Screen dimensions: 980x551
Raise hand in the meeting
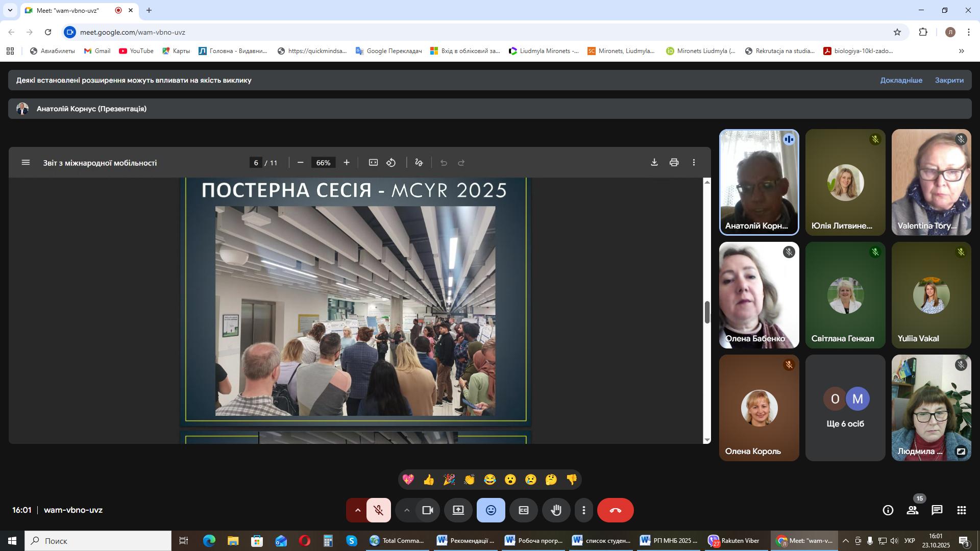click(556, 510)
